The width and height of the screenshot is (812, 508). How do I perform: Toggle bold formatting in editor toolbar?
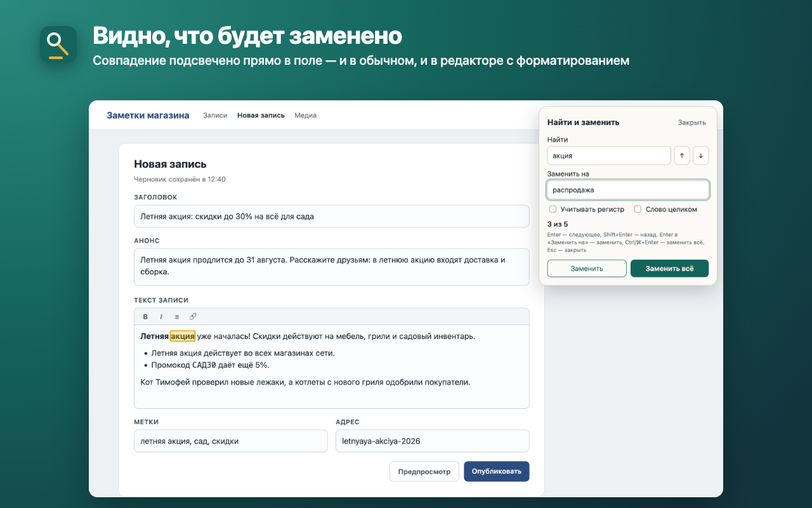[145, 316]
